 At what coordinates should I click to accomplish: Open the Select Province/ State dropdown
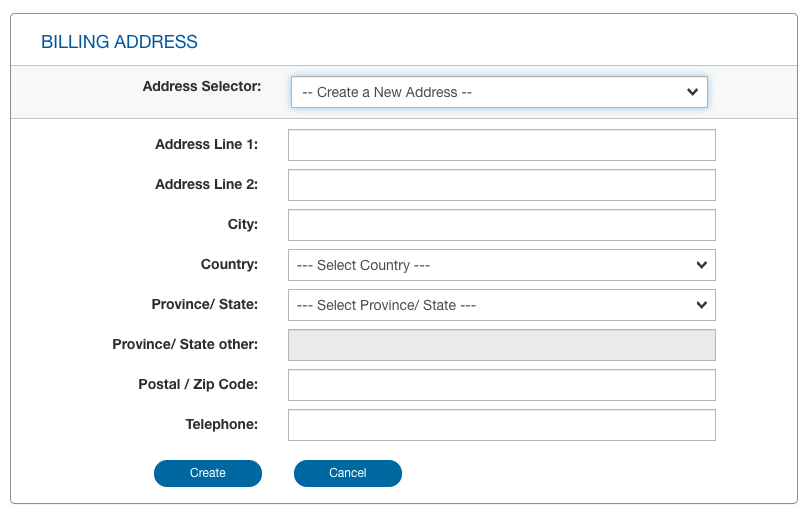click(500, 305)
